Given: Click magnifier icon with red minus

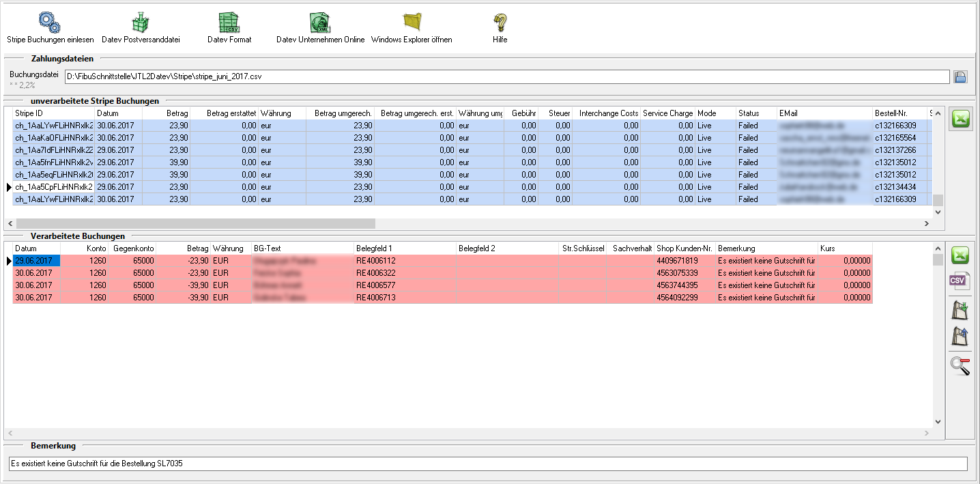Looking at the screenshot, I should (960, 366).
